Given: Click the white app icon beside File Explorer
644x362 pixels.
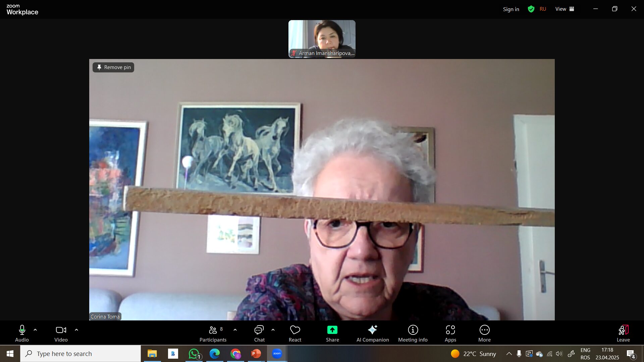Looking at the screenshot, I should pos(173,354).
